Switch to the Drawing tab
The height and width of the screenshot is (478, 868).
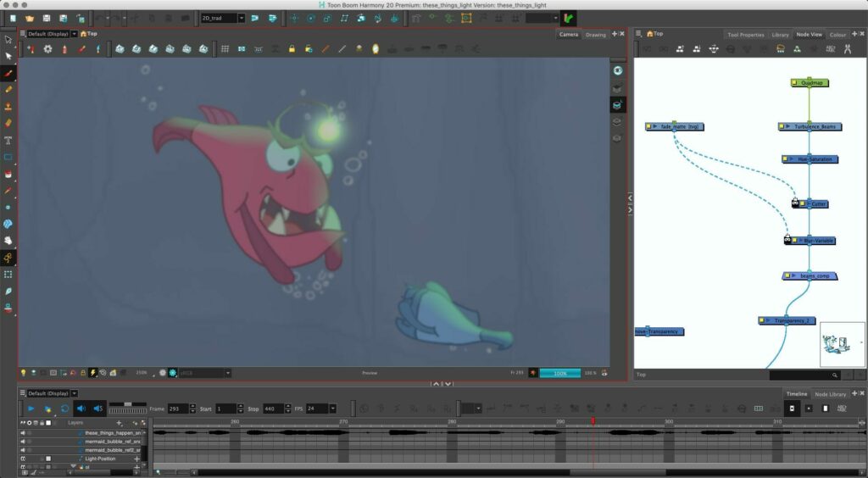click(x=596, y=34)
